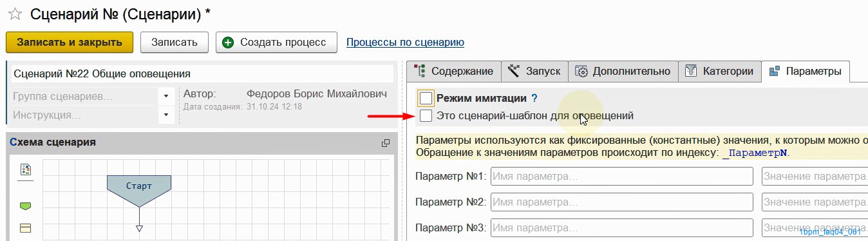Click the Автор label
Viewport: 868px width, 241px height.
tap(200, 94)
